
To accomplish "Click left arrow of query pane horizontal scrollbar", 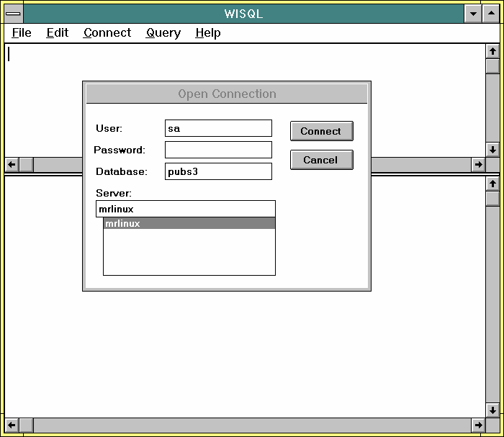I will click(12, 165).
